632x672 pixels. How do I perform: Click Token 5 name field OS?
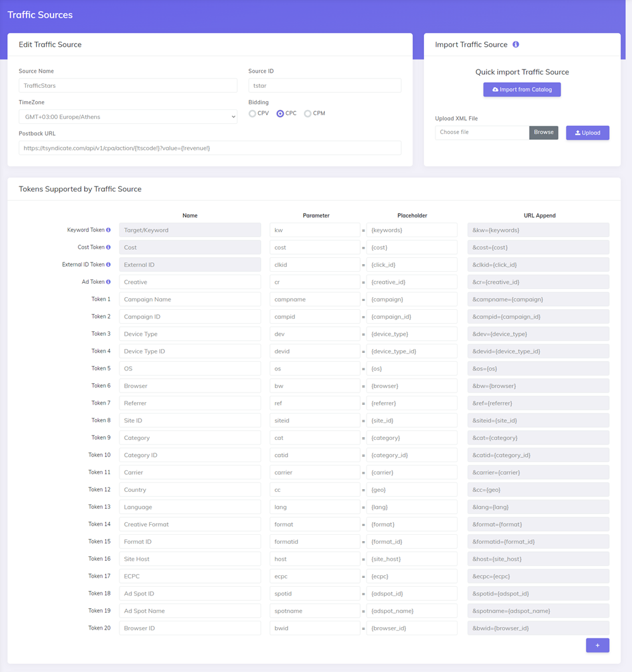pos(190,369)
